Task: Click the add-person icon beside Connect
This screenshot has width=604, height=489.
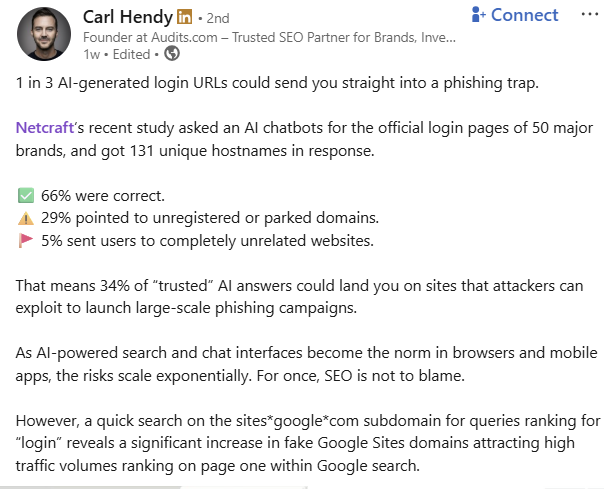Action: [x=478, y=15]
